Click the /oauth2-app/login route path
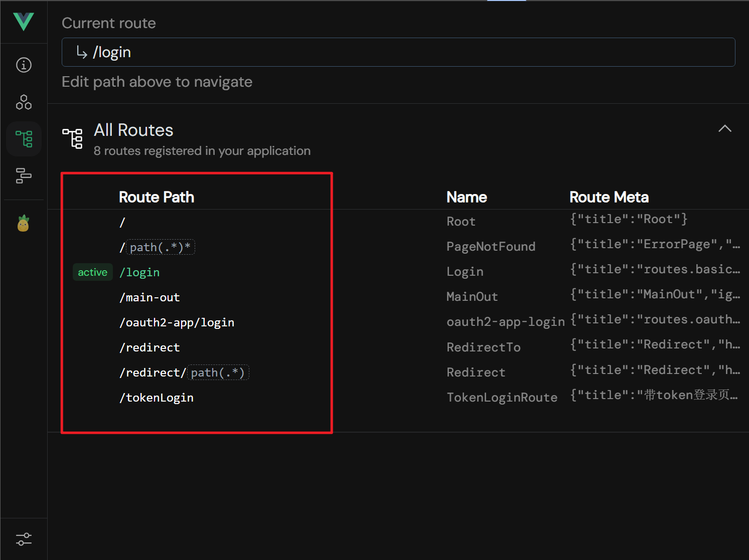749x560 pixels. point(177,322)
